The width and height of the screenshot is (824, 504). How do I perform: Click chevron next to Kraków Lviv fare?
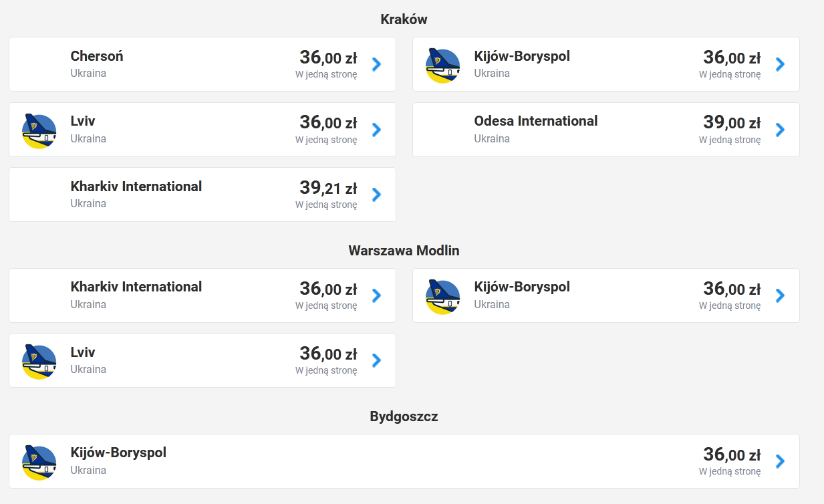coord(376,130)
